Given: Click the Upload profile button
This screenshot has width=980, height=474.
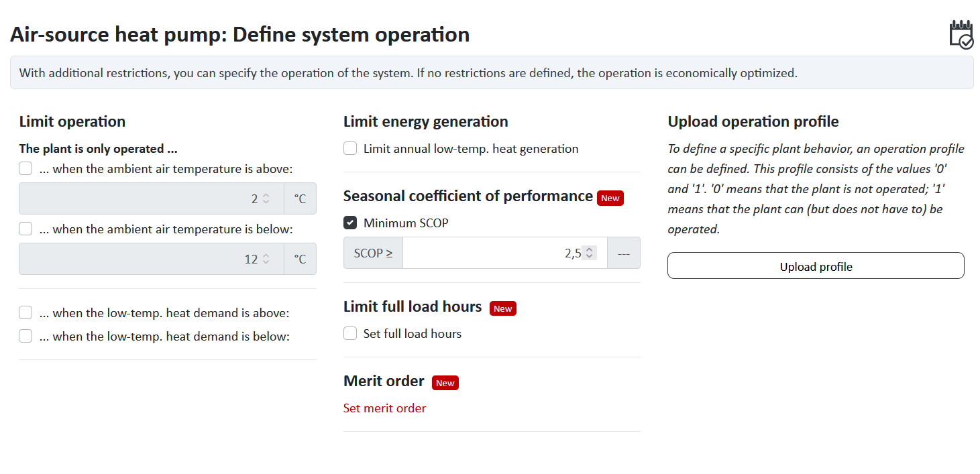Looking at the screenshot, I should click(x=816, y=265).
